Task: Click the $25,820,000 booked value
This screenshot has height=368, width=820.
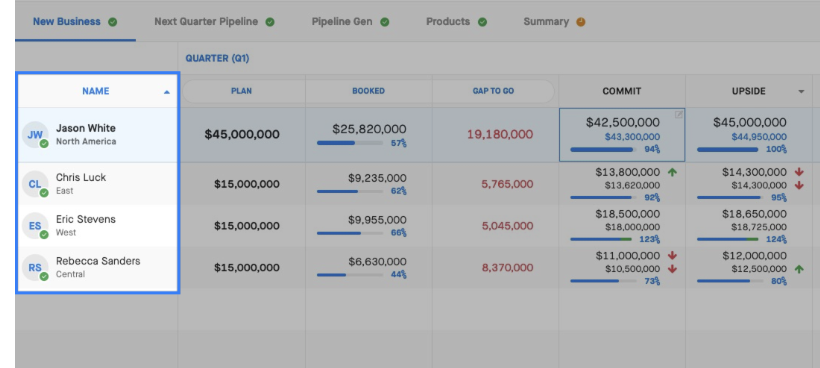Action: coord(369,129)
